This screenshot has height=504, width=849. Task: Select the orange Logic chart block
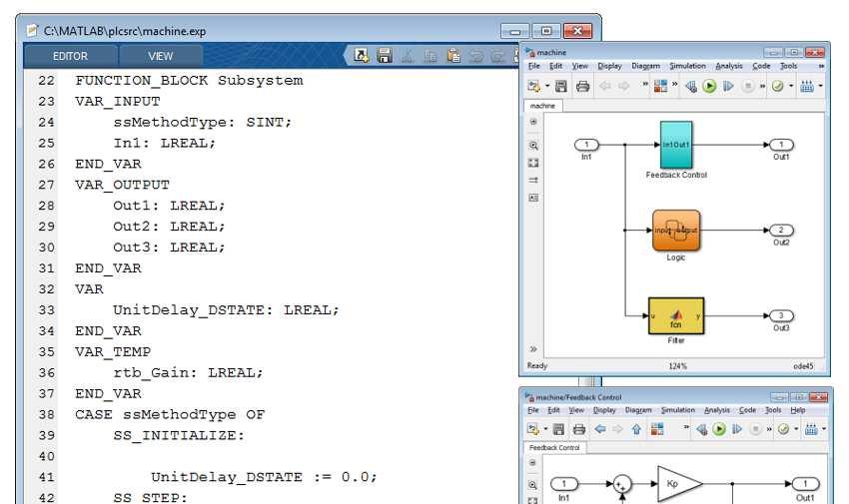click(x=676, y=231)
